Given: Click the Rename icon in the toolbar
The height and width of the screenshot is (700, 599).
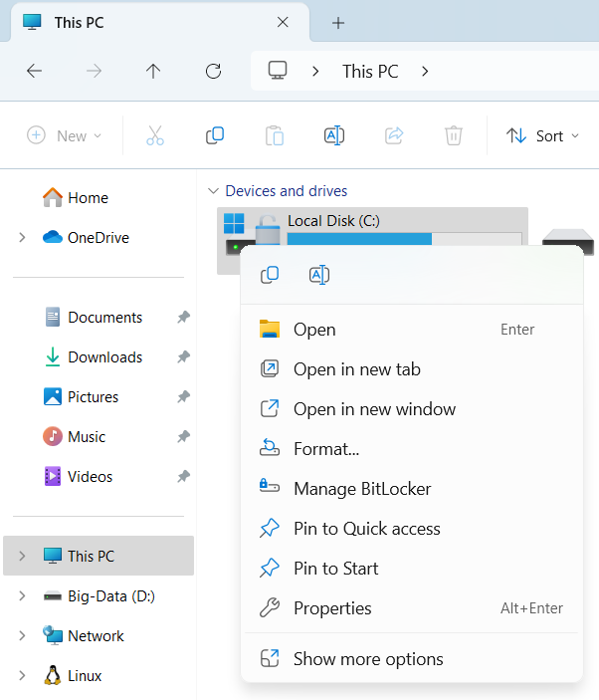Looking at the screenshot, I should 334,135.
